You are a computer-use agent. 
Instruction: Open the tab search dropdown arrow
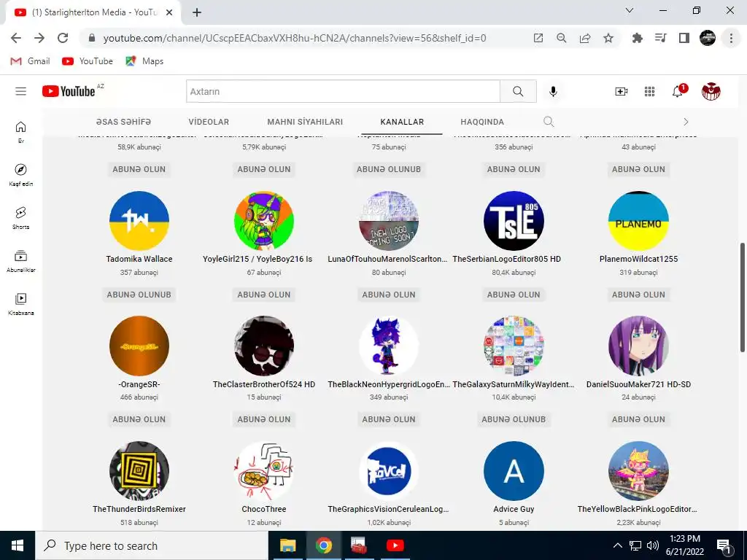pos(630,10)
